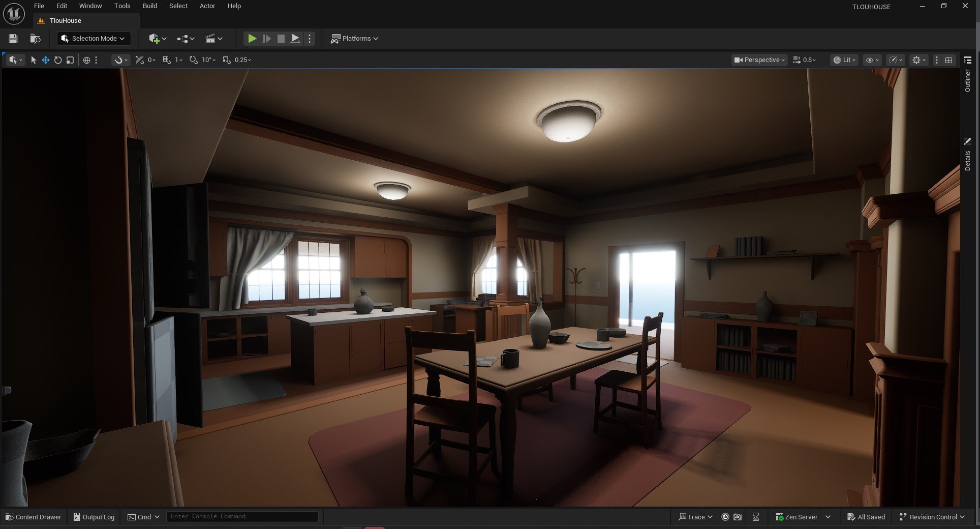Screen dimensions: 980x529
Task: Open camera speed 0.8 dropdown
Action: (804, 60)
